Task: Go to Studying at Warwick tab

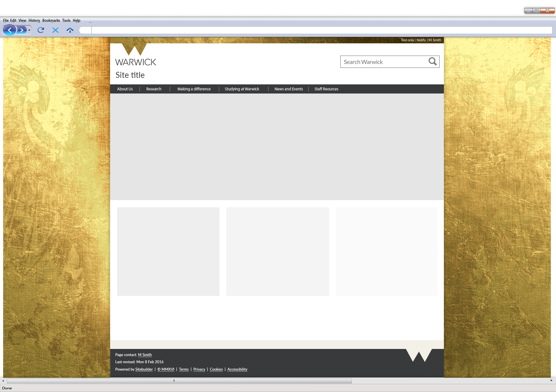Action: coord(242,89)
